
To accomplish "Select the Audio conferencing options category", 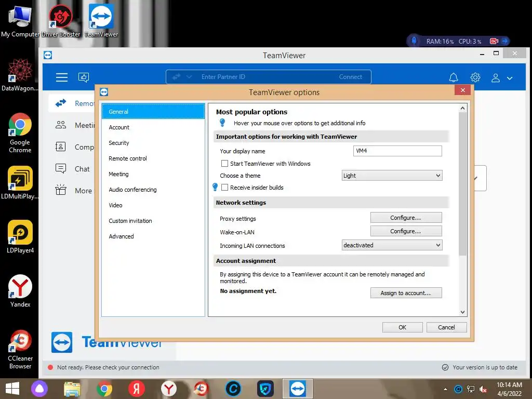I will coord(153,190).
